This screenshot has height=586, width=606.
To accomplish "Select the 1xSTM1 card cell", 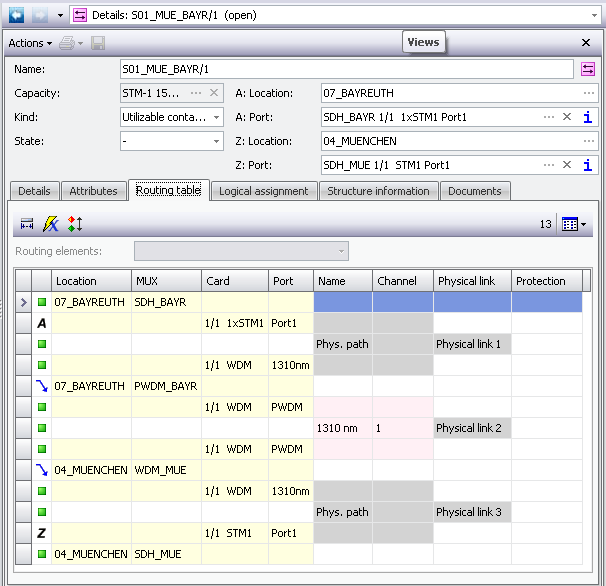I will pyautogui.click(x=235, y=323).
